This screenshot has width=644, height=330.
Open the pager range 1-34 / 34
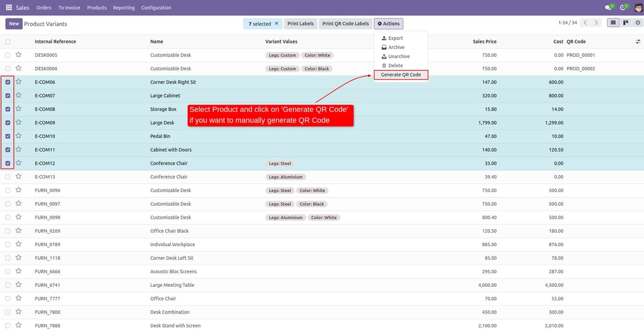567,23
